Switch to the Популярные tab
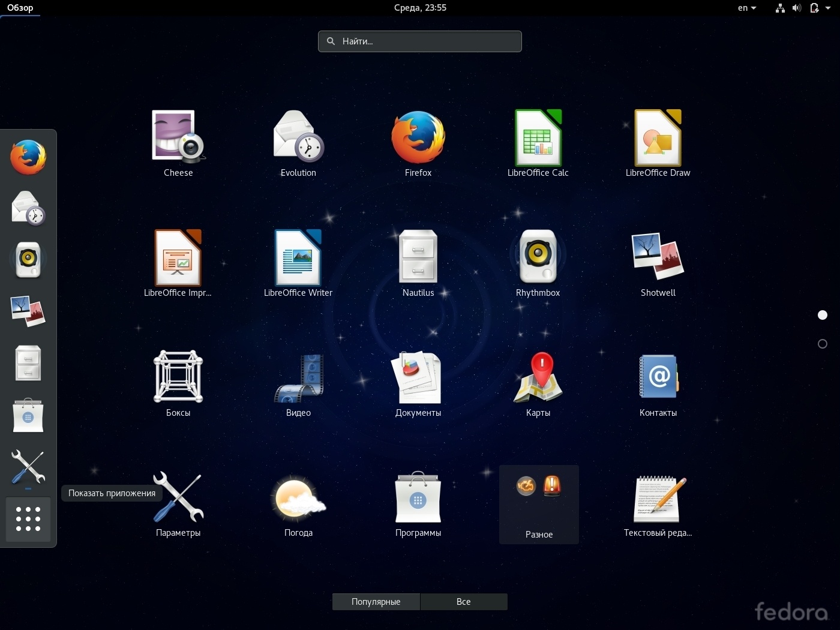Viewport: 840px width, 630px height. pyautogui.click(x=376, y=602)
